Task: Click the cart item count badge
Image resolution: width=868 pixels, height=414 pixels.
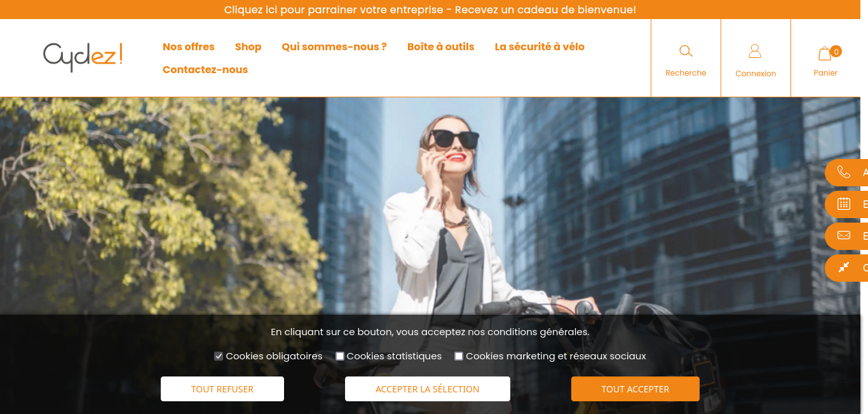Action: click(836, 52)
